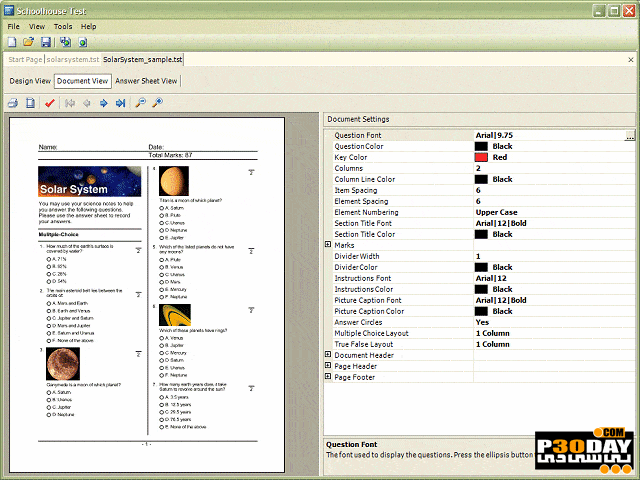Expand the Marks property group
640x480 pixels.
328,244
